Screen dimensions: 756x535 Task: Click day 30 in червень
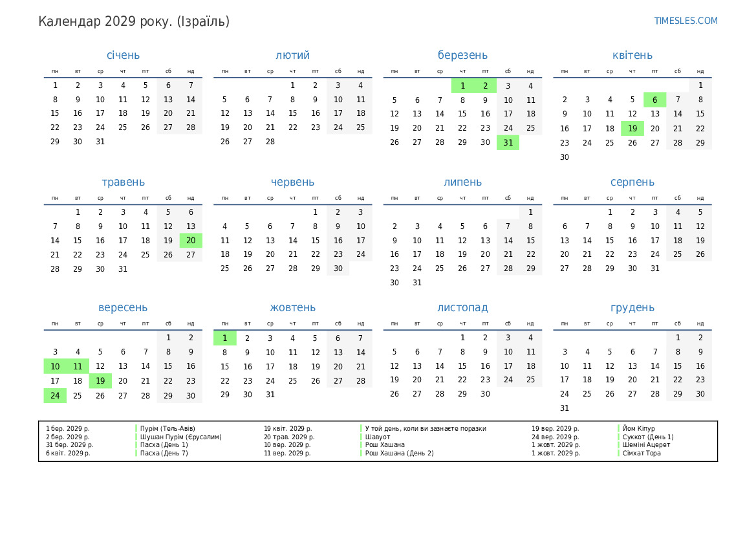pos(338,268)
